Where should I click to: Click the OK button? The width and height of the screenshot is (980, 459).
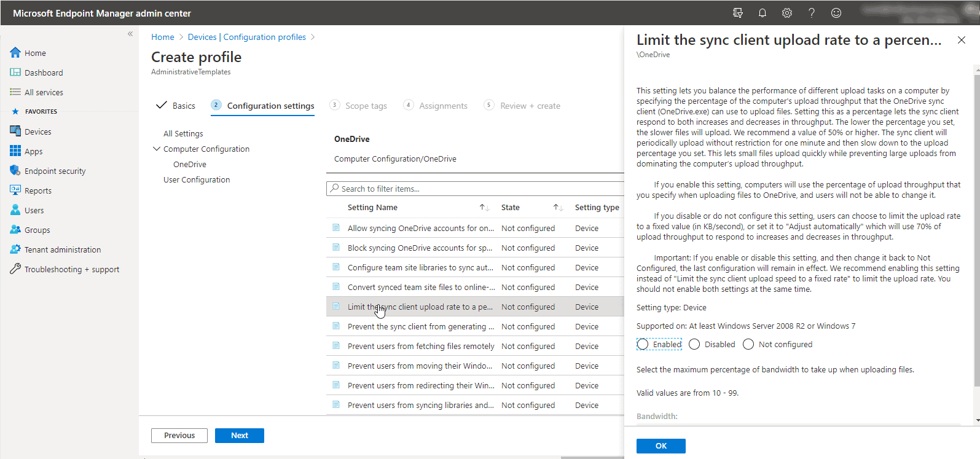pos(661,446)
